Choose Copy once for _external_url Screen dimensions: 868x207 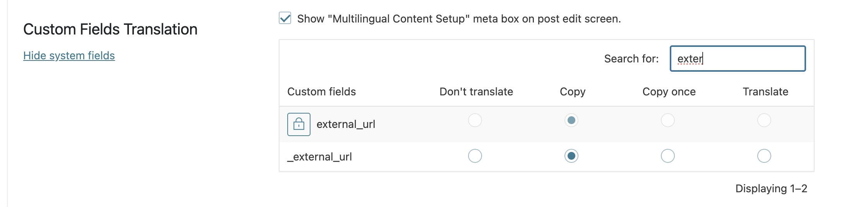pos(668,156)
